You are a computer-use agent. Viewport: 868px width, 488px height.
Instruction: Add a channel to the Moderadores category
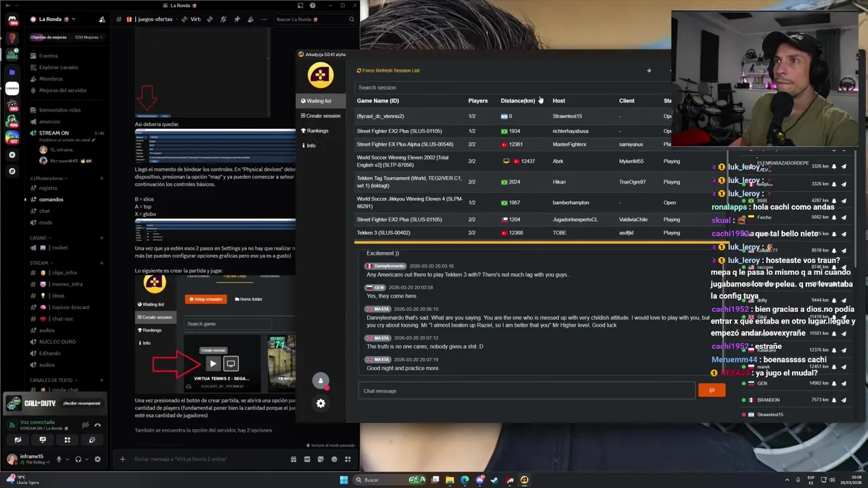[x=102, y=178]
